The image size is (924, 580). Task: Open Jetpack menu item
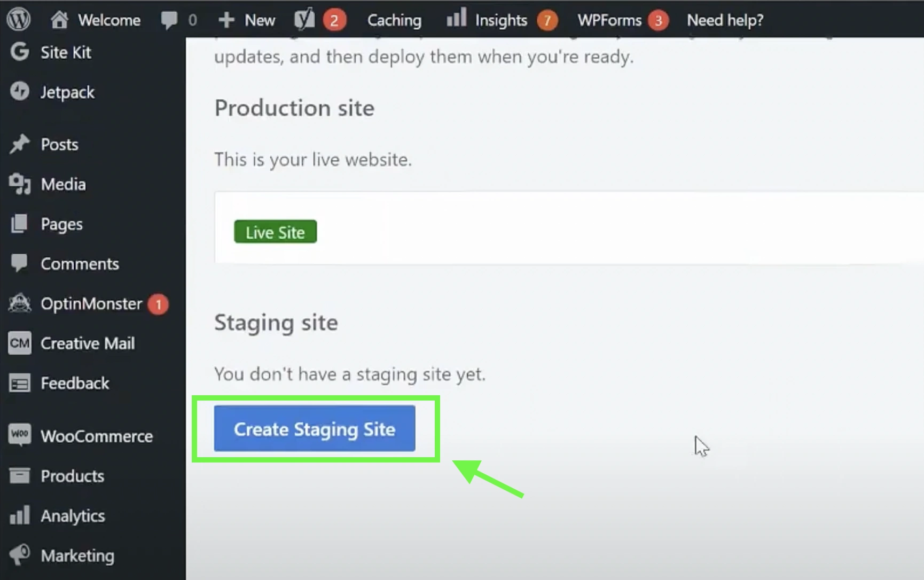[x=67, y=92]
